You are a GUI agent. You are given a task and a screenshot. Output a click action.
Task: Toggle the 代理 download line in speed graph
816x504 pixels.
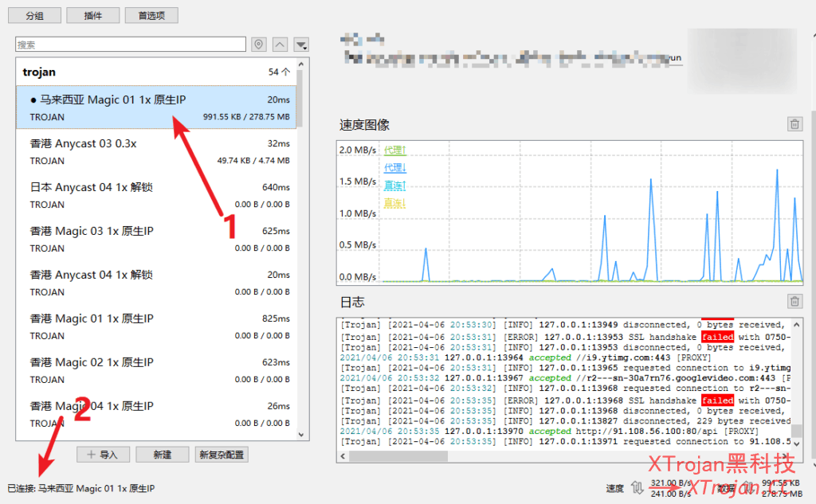pos(394,167)
